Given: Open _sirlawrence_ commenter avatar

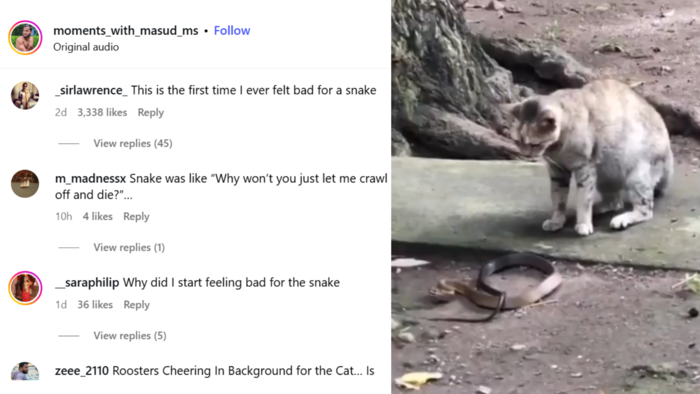Looking at the screenshot, I should point(25,95).
